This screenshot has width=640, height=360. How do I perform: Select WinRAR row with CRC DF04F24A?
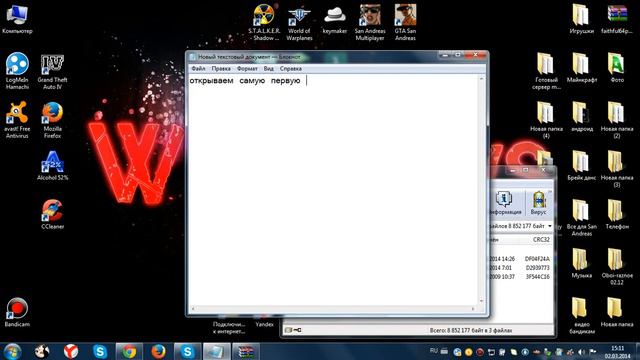tap(520, 259)
